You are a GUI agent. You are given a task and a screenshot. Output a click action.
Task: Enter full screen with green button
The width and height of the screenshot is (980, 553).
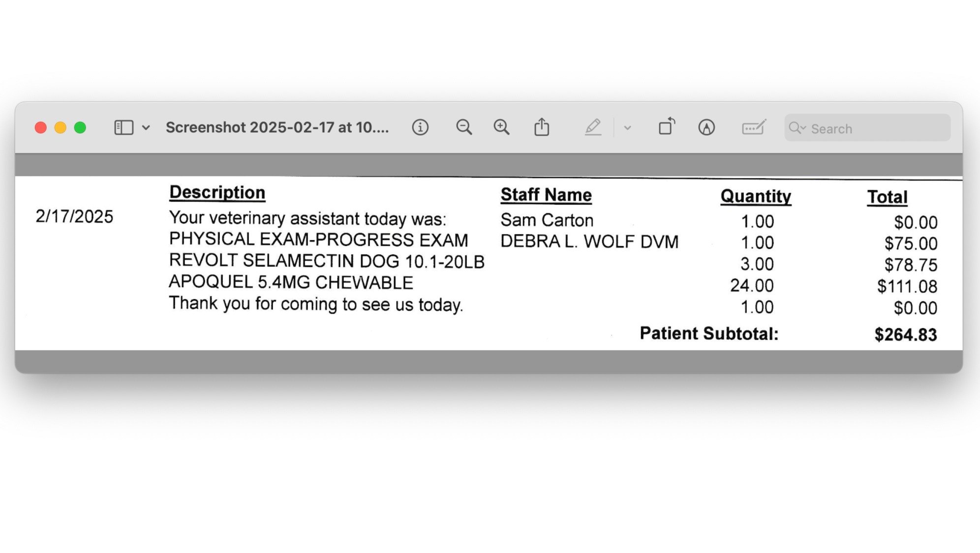(80, 128)
